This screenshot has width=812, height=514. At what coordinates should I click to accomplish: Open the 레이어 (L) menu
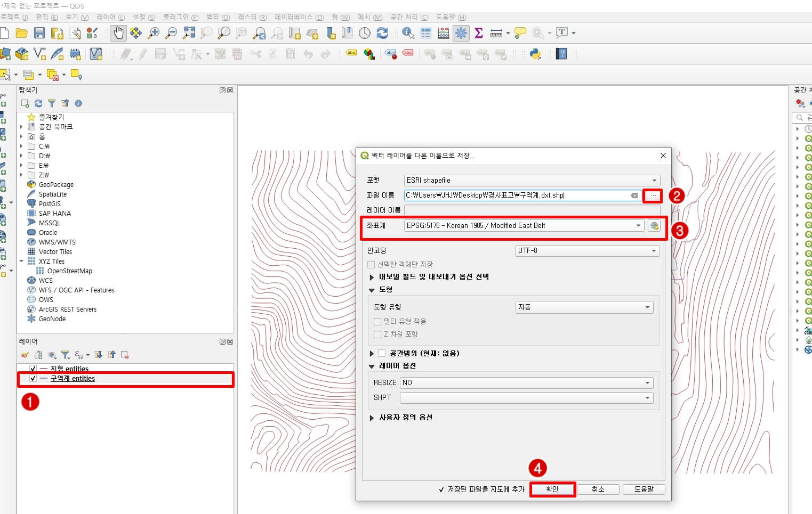point(111,18)
